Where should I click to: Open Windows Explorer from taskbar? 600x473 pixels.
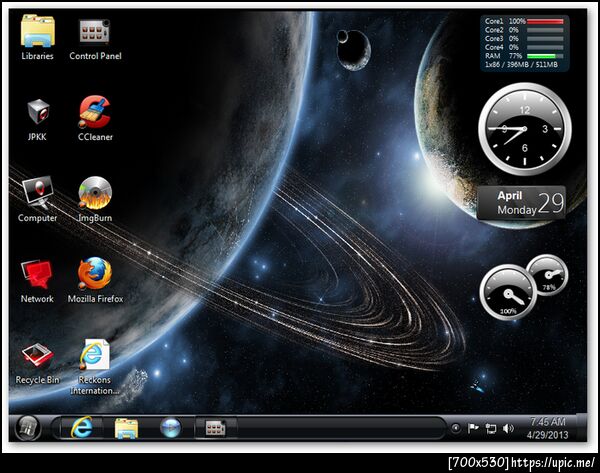126,428
